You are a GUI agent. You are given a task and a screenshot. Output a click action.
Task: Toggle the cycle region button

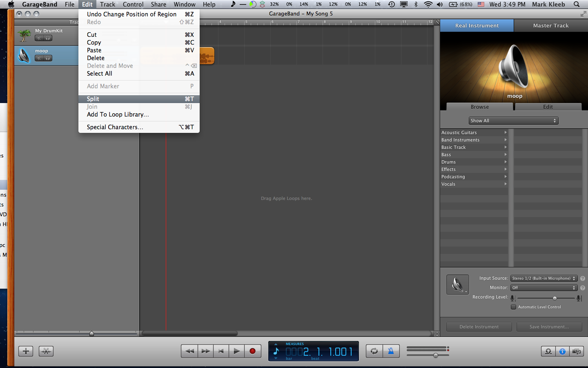click(374, 351)
